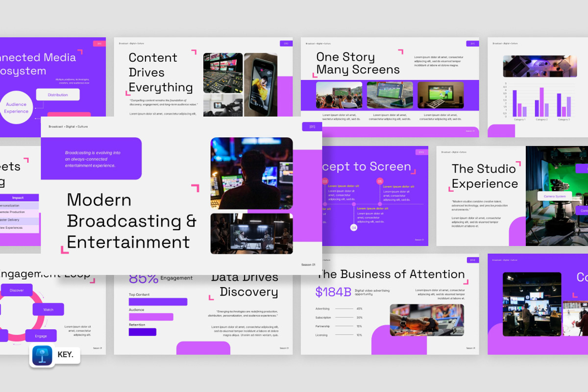The height and width of the screenshot is (392, 588).
Task: Select the Engage node in engagement loop
Action: [x=41, y=336]
